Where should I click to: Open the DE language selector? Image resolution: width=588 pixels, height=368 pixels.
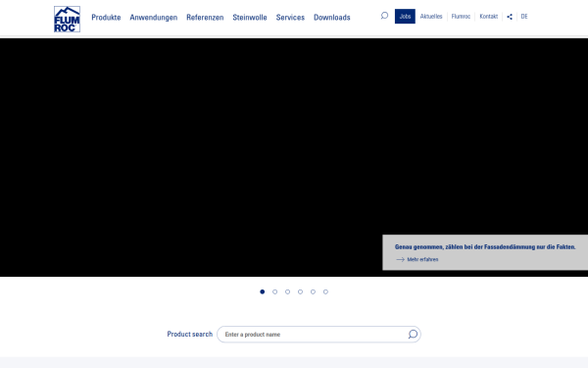524,16
